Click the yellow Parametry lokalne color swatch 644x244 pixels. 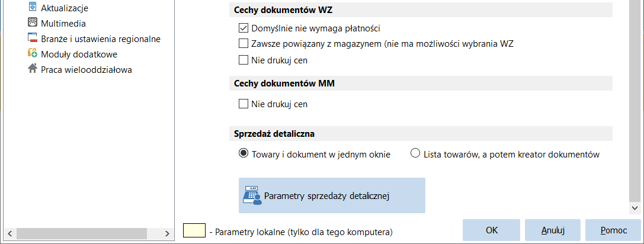[194, 230]
